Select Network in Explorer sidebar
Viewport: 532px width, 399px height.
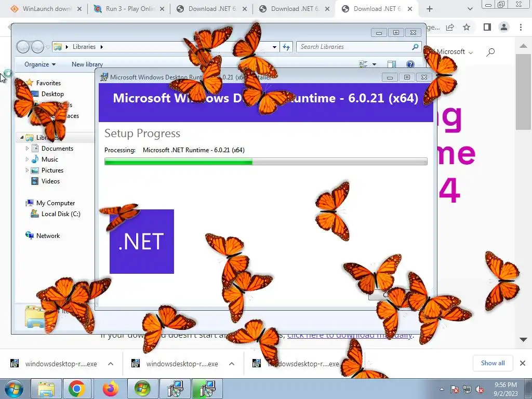pos(48,236)
